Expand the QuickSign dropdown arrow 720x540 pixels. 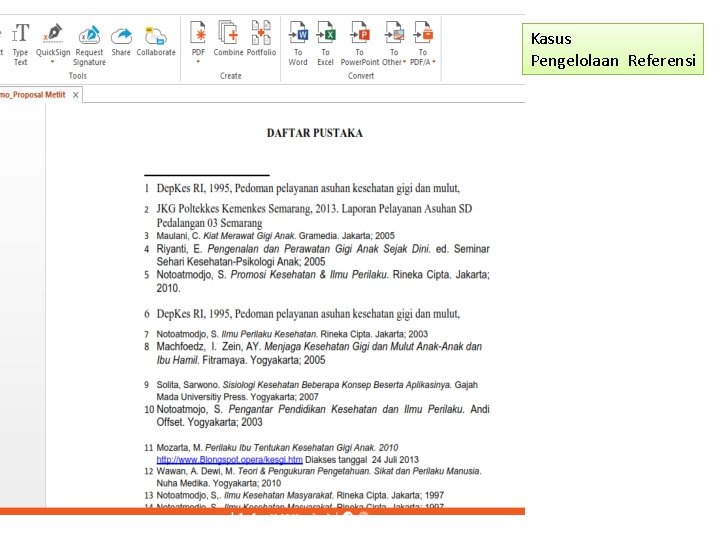coord(52,62)
